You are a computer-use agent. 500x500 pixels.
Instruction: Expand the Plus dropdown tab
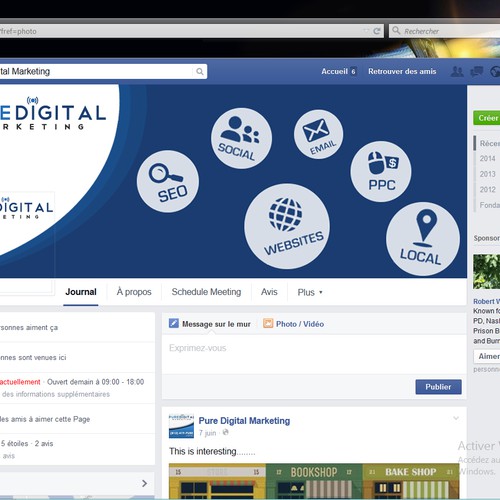(x=310, y=292)
